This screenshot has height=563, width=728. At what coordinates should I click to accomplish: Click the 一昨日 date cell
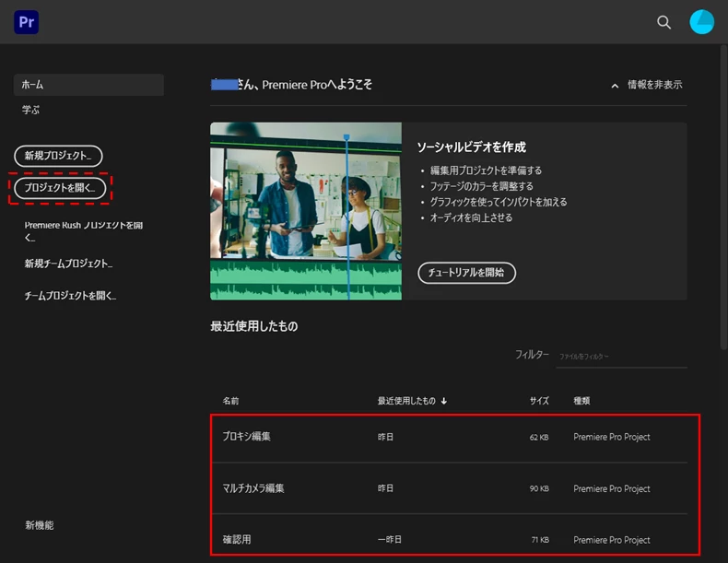(x=390, y=539)
